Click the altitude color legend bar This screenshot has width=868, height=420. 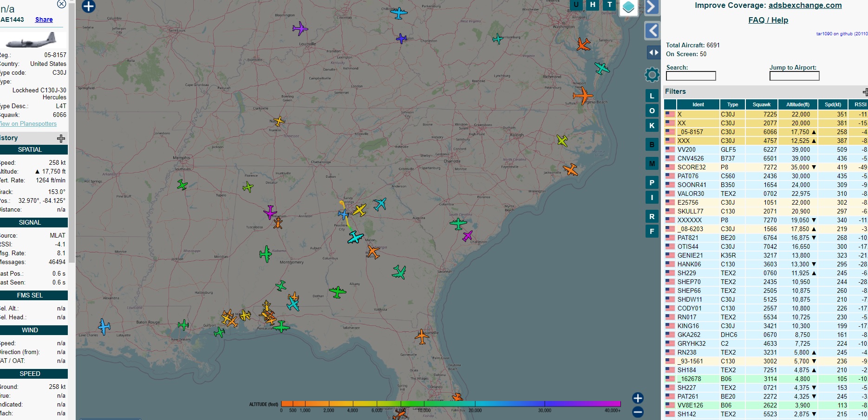point(450,404)
